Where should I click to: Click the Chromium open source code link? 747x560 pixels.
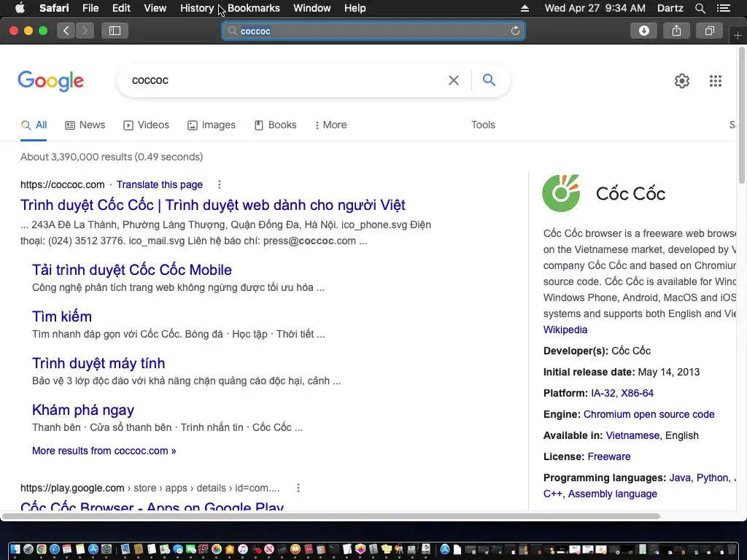pos(649,414)
